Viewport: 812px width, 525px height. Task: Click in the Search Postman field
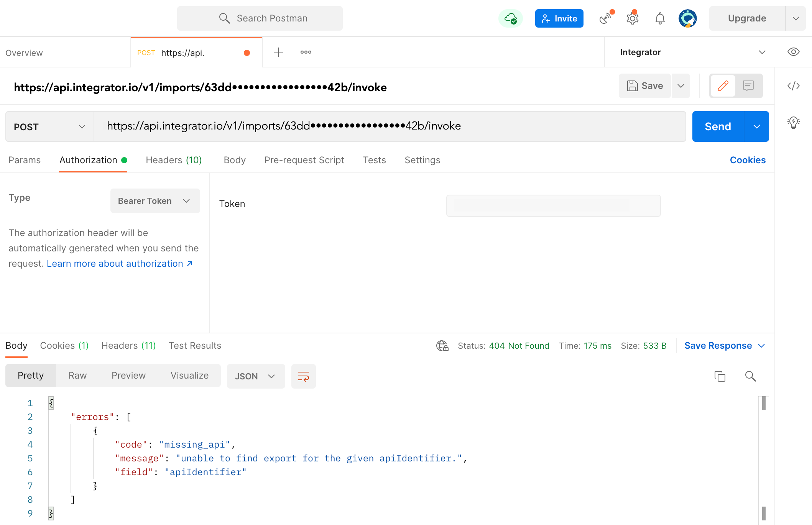click(x=260, y=18)
